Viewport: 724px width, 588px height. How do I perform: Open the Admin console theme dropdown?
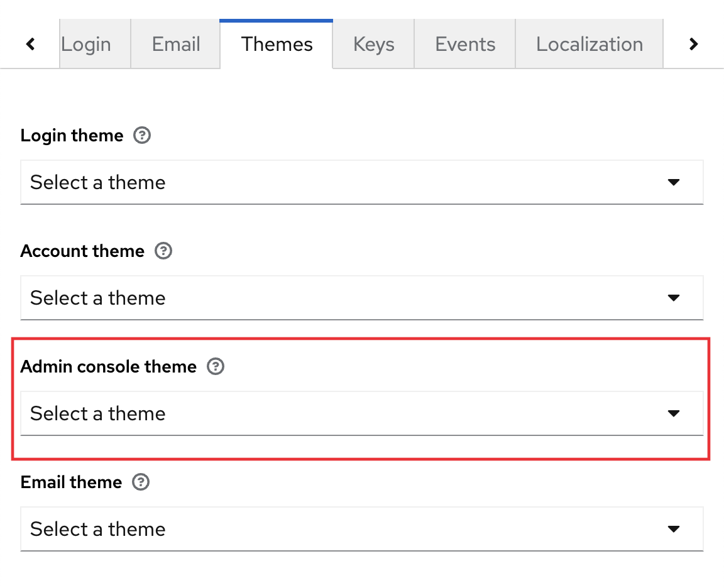pyautogui.click(x=361, y=413)
